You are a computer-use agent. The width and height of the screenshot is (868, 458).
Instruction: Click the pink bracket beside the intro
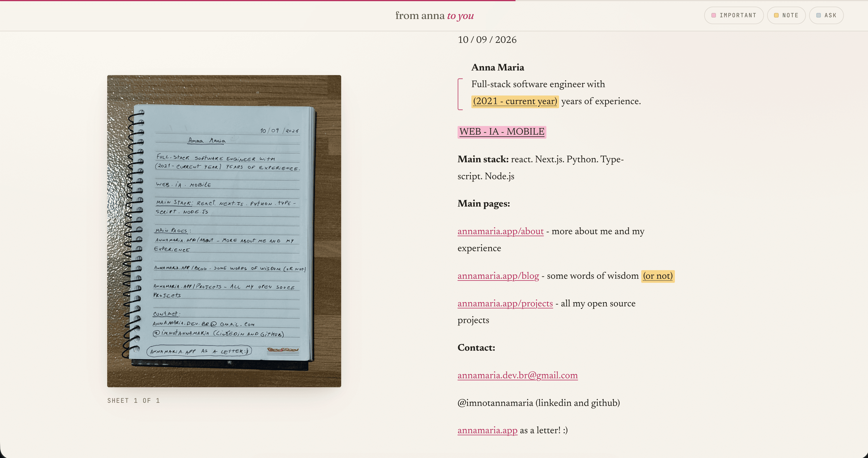tap(460, 94)
